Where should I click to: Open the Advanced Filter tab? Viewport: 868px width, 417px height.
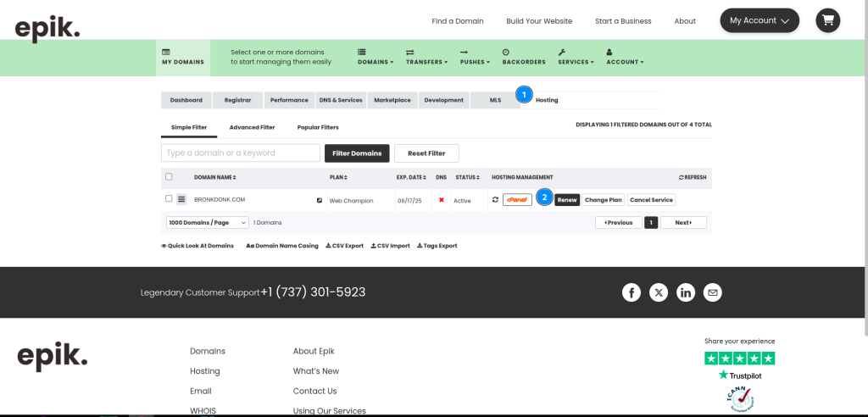pyautogui.click(x=252, y=127)
